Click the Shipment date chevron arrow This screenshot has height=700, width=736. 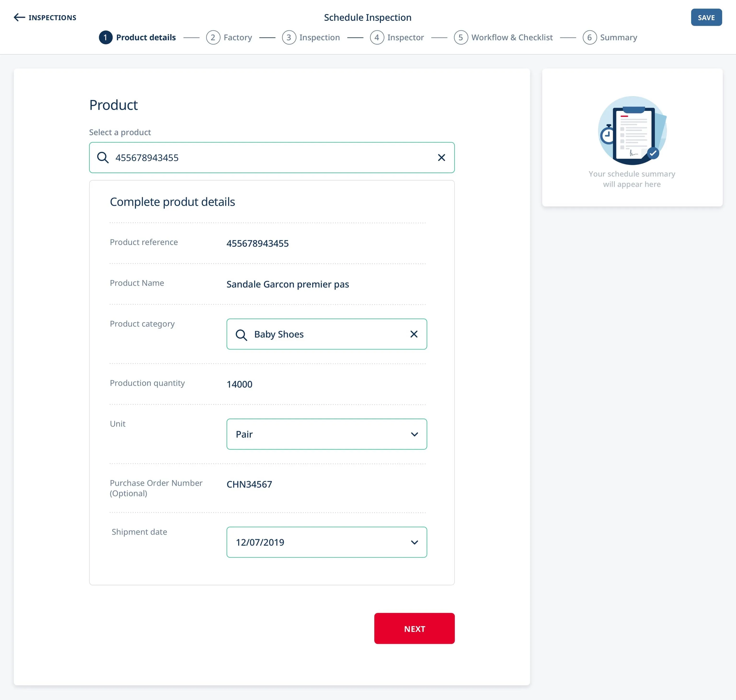pos(414,542)
